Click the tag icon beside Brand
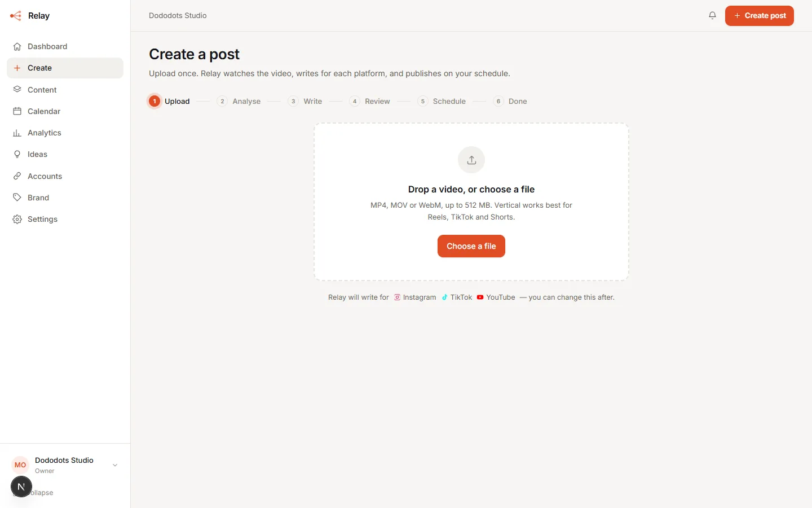Screen dimensions: 812x508 point(17,198)
